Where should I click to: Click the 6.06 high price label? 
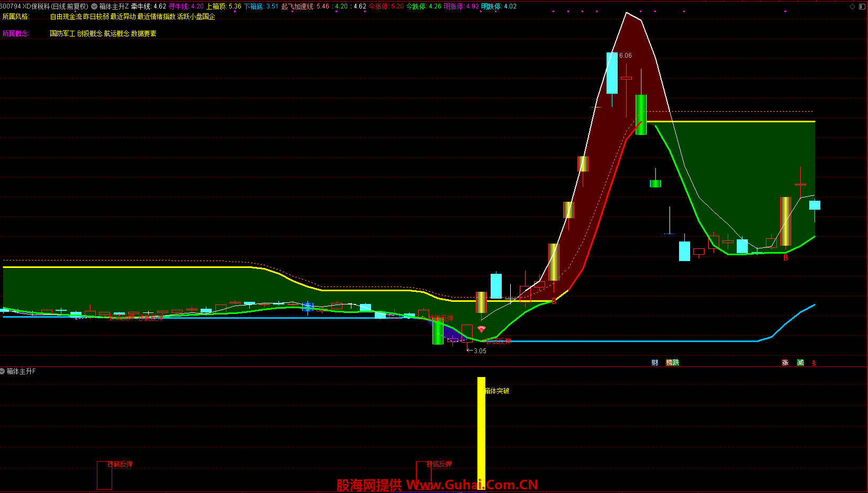[625, 56]
